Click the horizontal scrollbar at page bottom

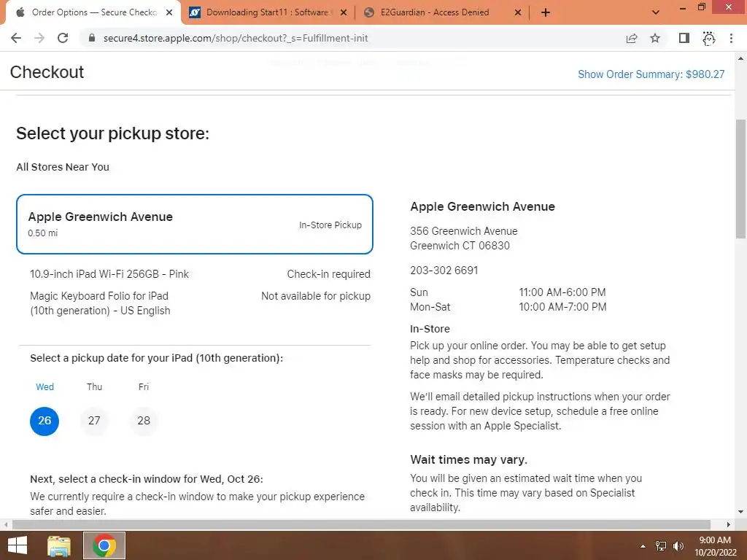click(361, 524)
